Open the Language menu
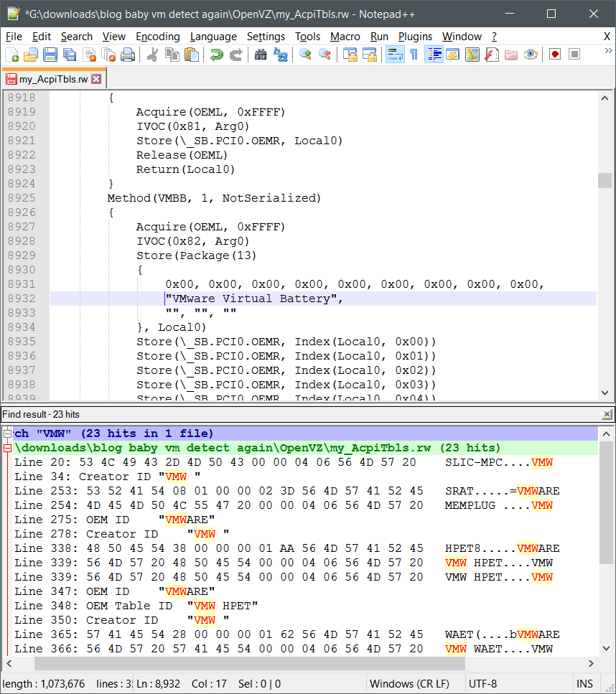 (x=213, y=37)
